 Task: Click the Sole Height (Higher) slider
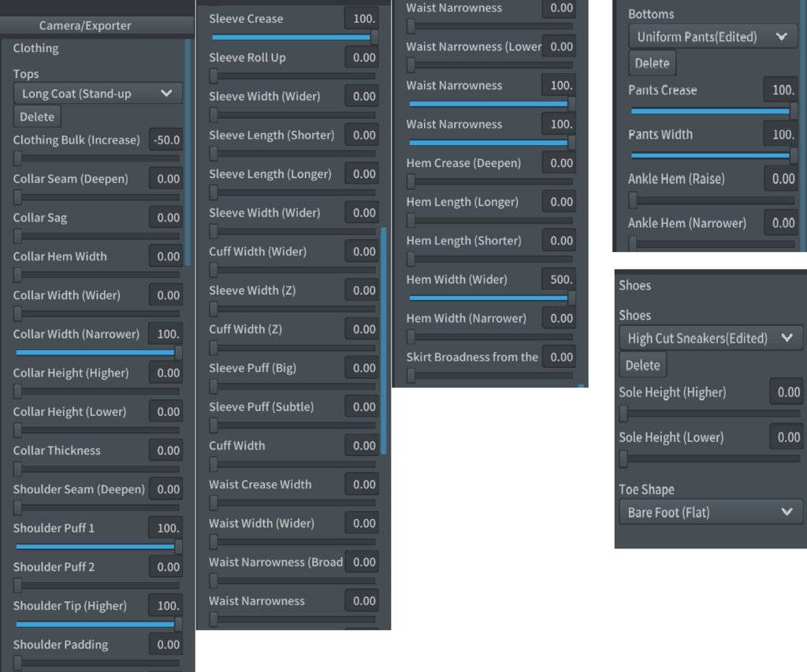click(x=710, y=413)
